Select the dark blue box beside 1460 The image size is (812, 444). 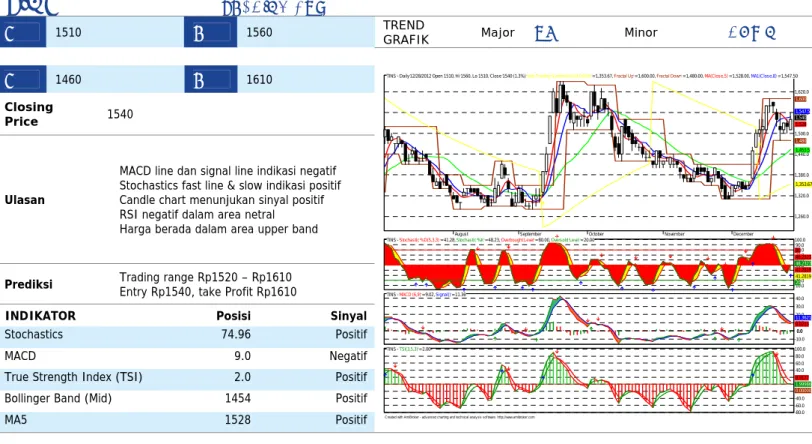click(23, 79)
